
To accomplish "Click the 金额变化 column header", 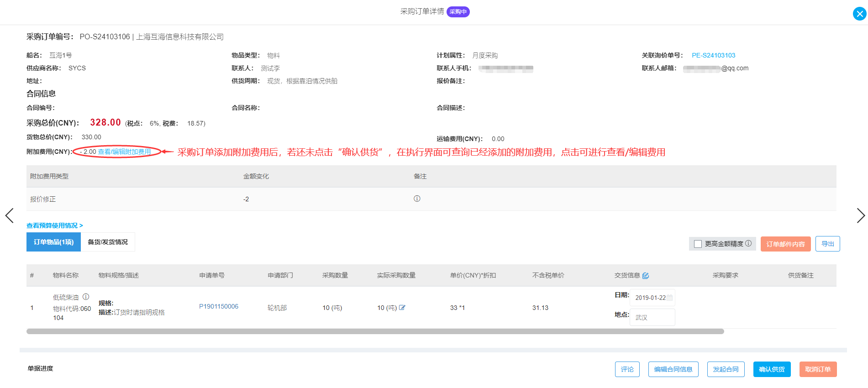I will [x=256, y=176].
